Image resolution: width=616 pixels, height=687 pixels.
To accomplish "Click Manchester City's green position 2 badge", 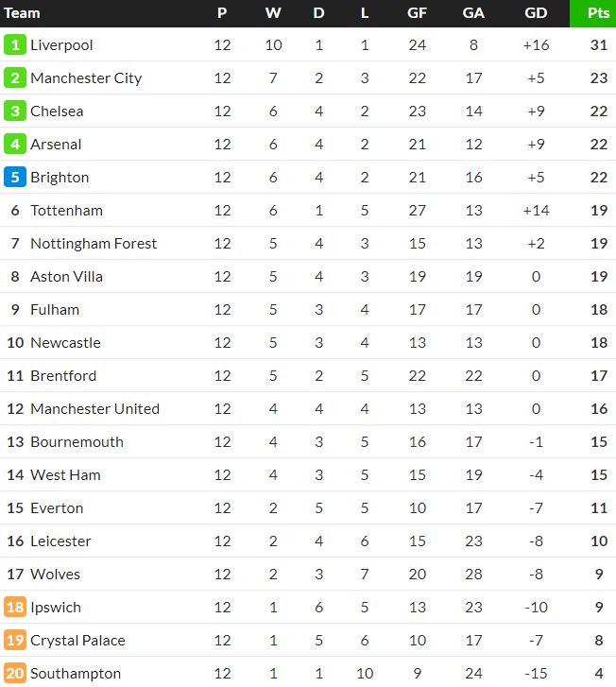I will [x=15, y=77].
